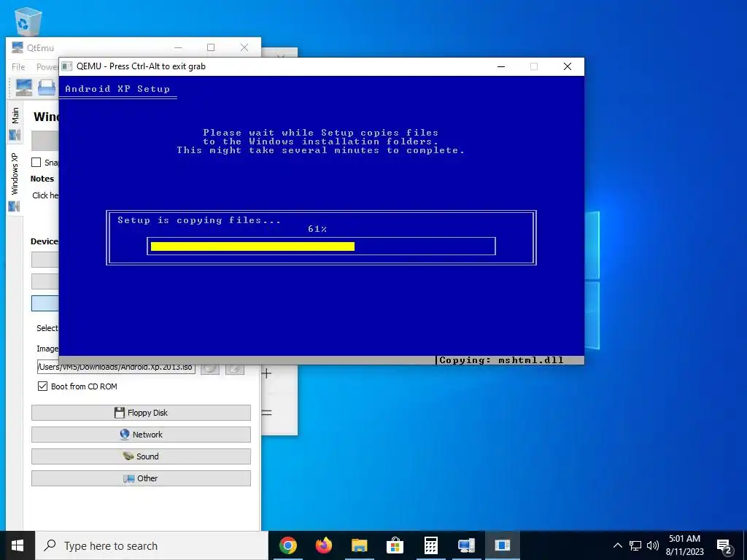Click the plus key in background calculator window
This screenshot has width=747, height=560.
point(267,373)
